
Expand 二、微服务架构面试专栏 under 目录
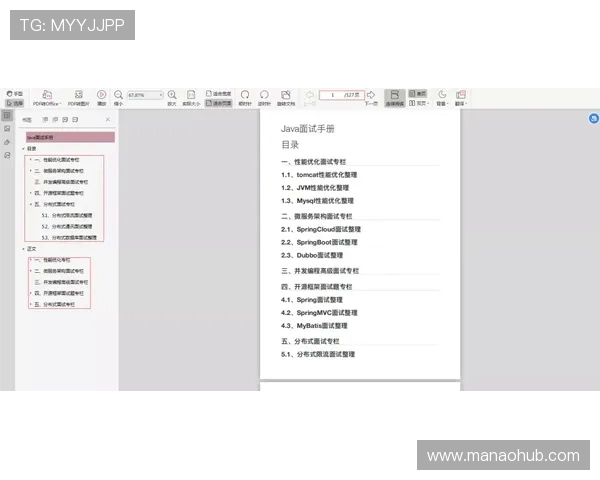tap(31, 171)
